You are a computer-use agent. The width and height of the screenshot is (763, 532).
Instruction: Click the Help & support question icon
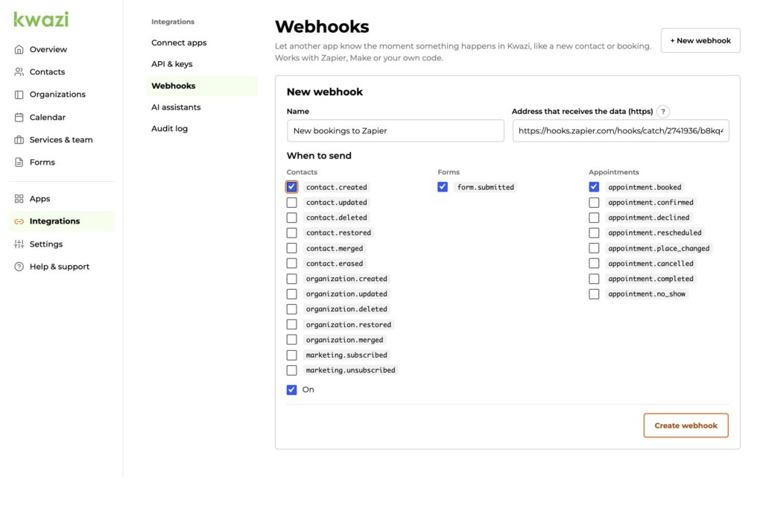pyautogui.click(x=19, y=267)
